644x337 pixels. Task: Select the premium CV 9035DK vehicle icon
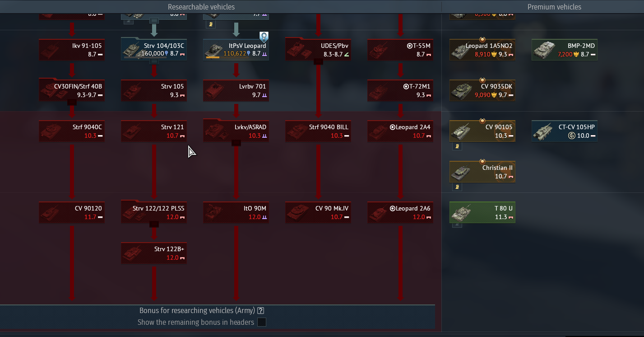click(x=460, y=91)
